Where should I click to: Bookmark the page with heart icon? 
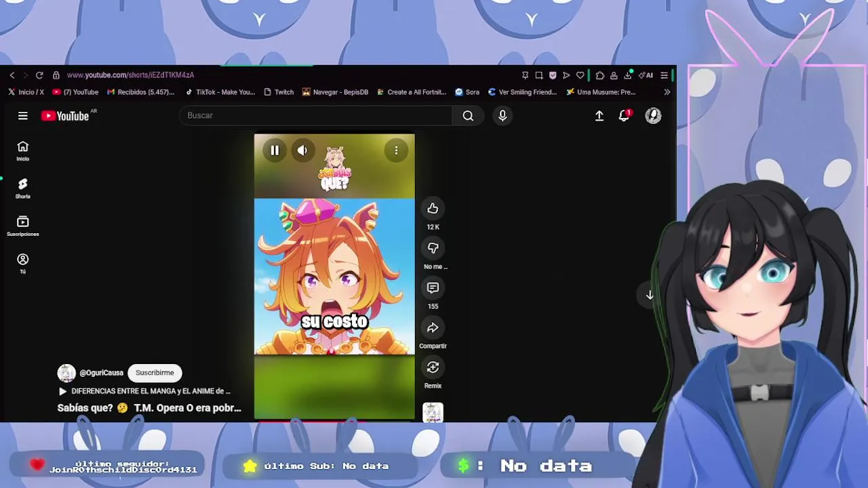tap(580, 75)
